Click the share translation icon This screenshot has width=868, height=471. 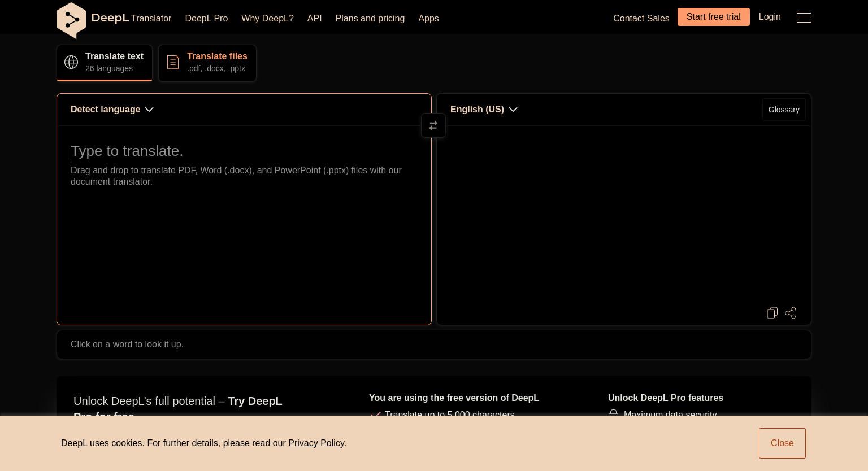tap(791, 313)
